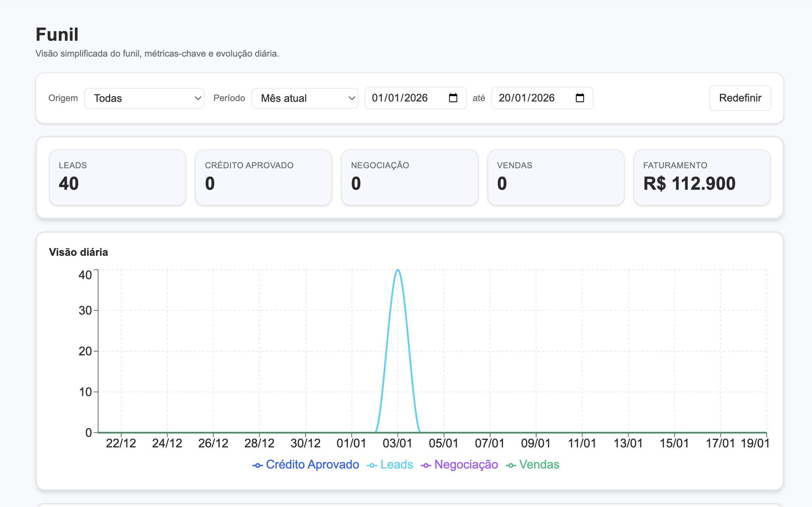The image size is (812, 507).
Task: Expand the Crédito Aprovado legend entry
Action: coord(312,465)
